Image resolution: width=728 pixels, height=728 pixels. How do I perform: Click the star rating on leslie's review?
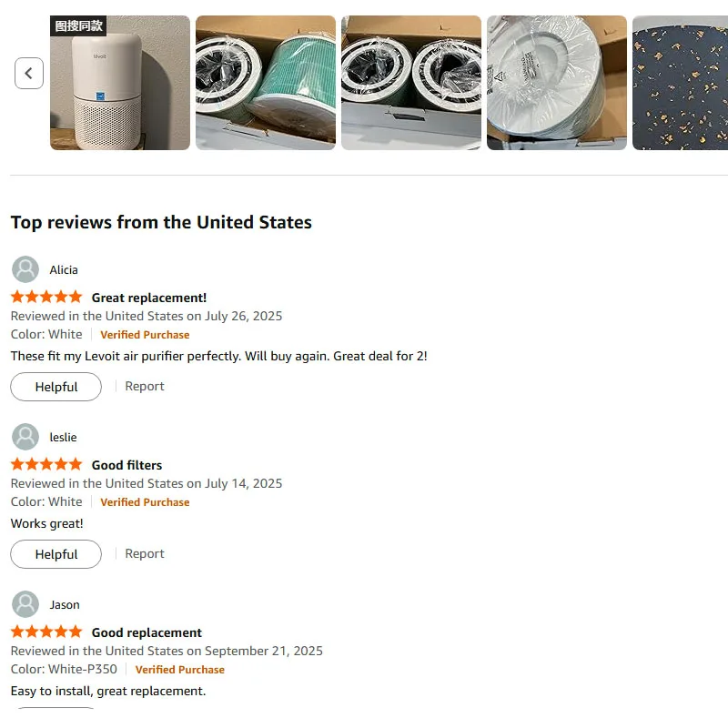click(x=46, y=465)
